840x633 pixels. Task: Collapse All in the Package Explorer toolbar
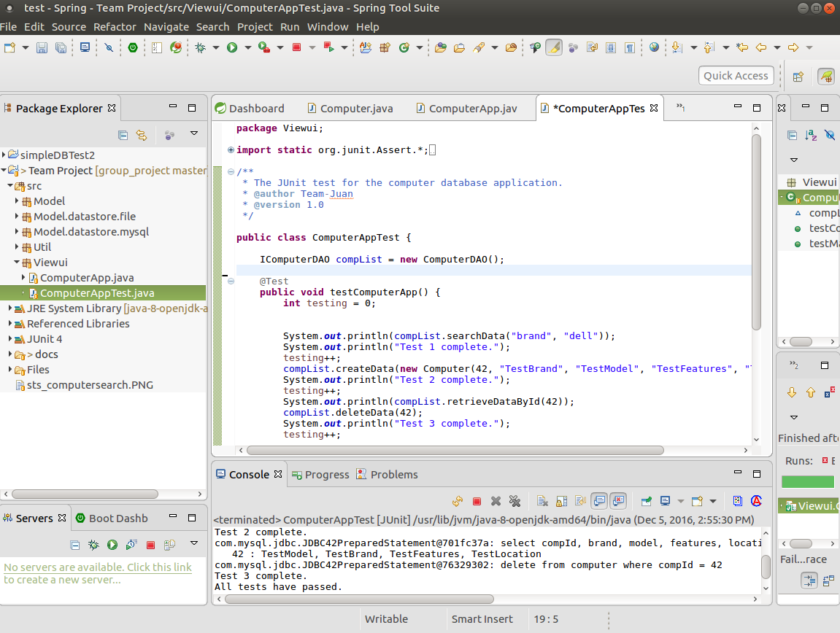click(123, 135)
